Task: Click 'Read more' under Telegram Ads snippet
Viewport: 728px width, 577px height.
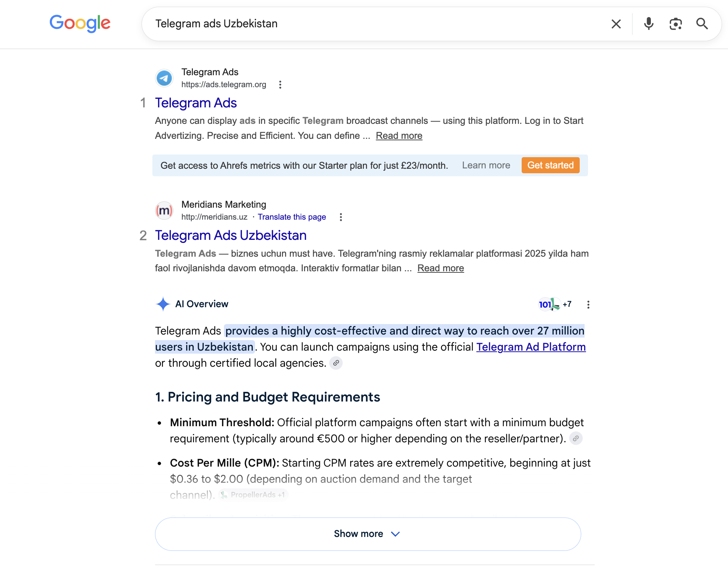Action: 399,136
